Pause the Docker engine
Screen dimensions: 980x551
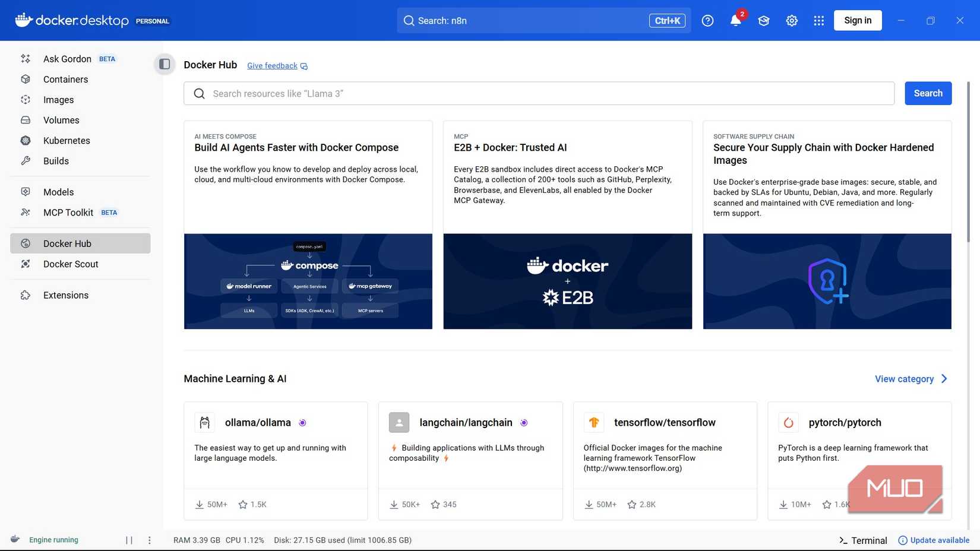pyautogui.click(x=129, y=540)
